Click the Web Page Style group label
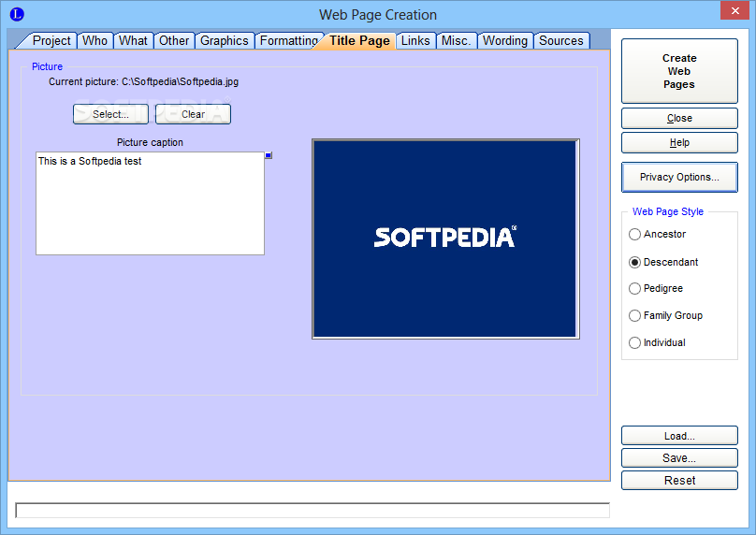Image resolution: width=756 pixels, height=535 pixels. (668, 211)
